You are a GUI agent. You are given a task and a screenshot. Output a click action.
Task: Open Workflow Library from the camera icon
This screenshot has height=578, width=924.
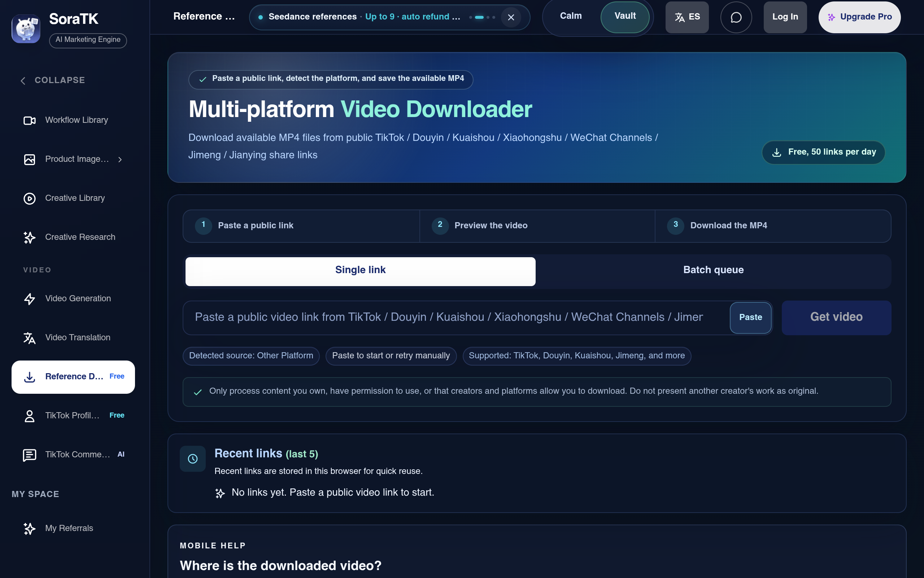click(x=29, y=120)
